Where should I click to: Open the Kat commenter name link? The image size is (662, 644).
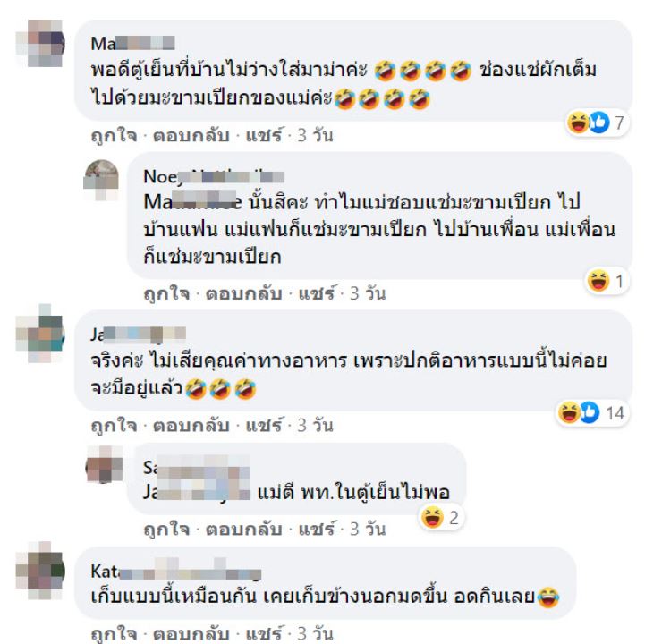point(176,572)
